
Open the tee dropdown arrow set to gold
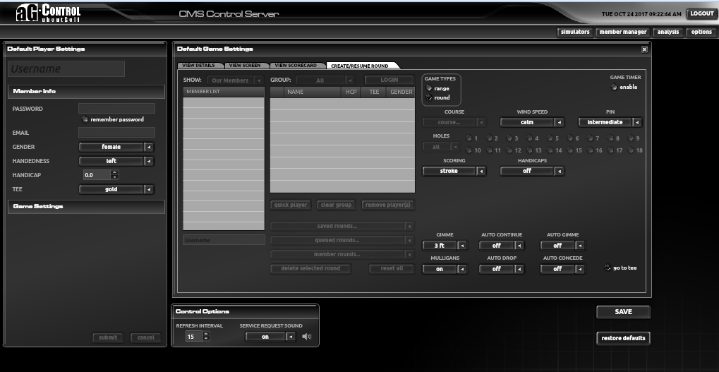(149, 189)
